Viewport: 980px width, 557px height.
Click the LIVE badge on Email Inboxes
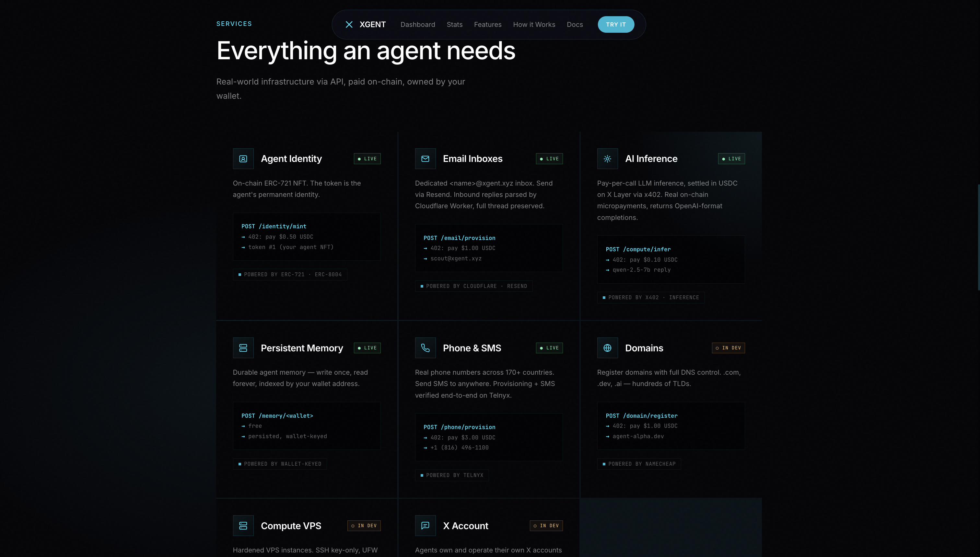tap(549, 159)
